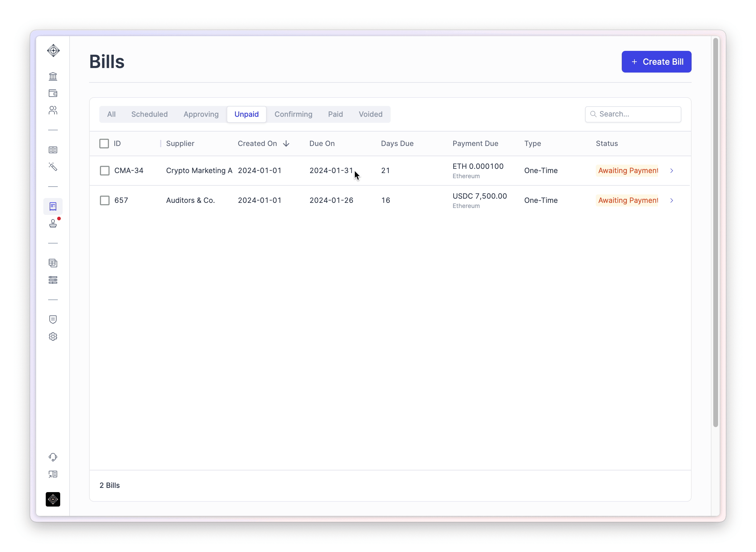Open the settings gear icon
Screen dimensions: 756x552
53,336
